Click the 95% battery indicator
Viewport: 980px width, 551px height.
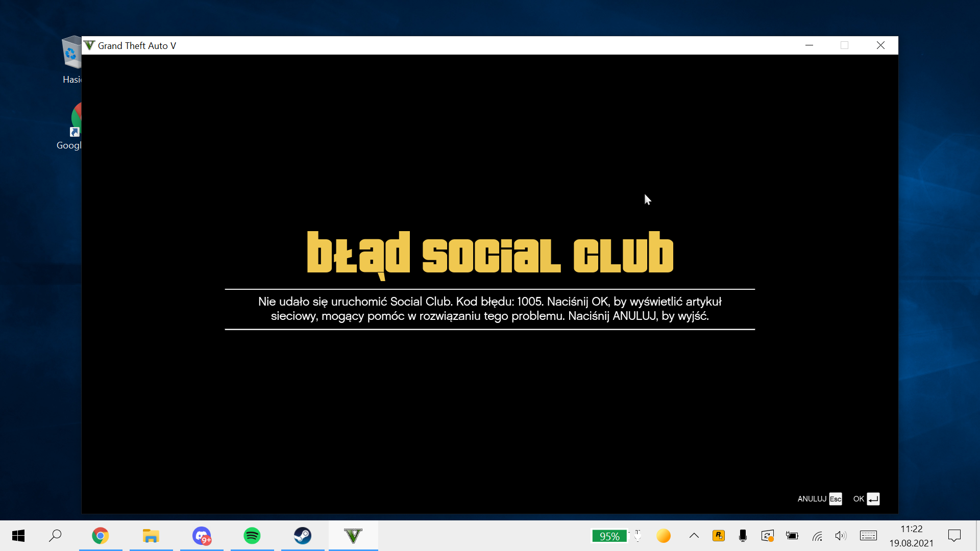click(609, 536)
